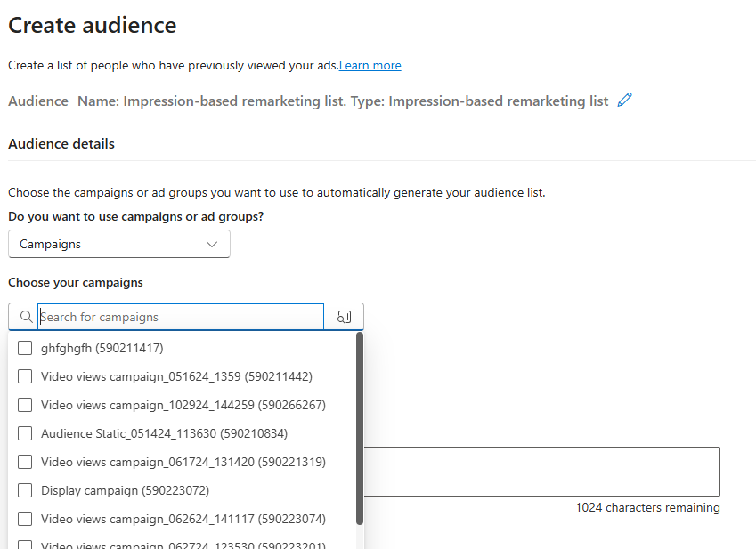
Task: Click the pencil edit icon beside audience name
Action: [625, 101]
